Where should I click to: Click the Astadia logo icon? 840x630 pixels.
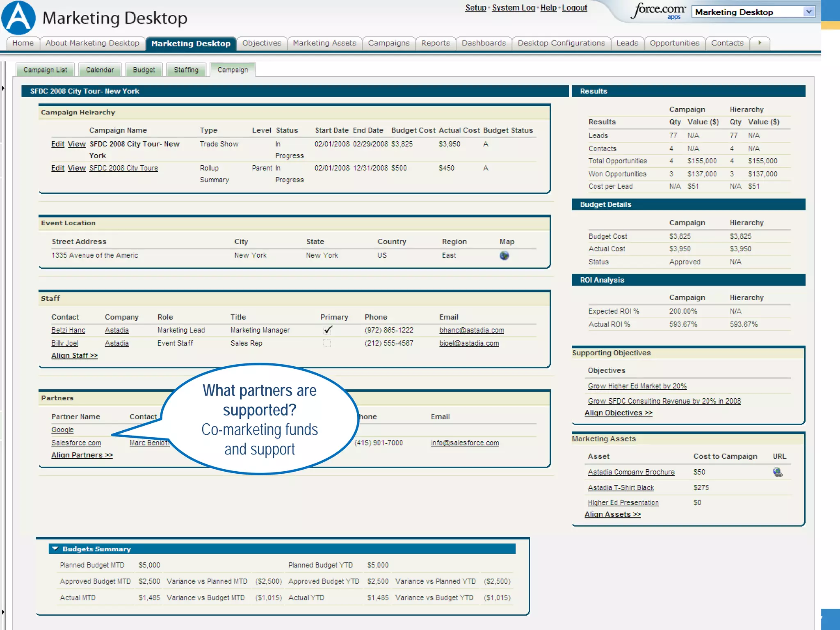coord(18,18)
